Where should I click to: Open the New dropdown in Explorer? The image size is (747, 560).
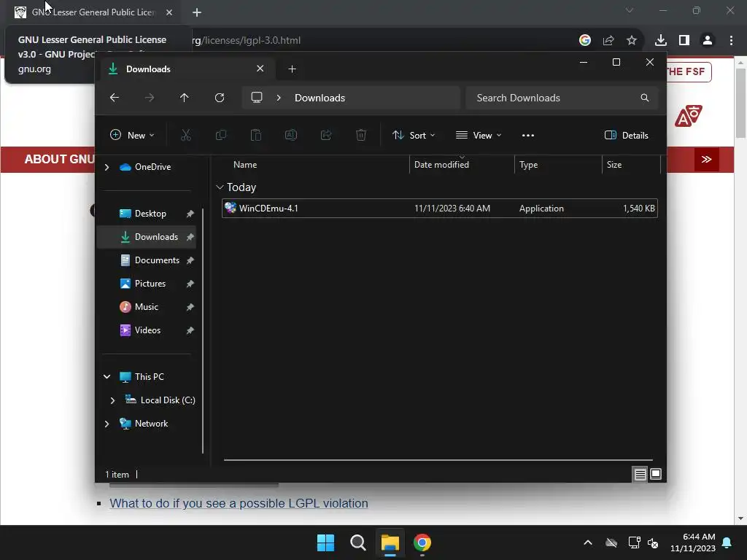132,135
